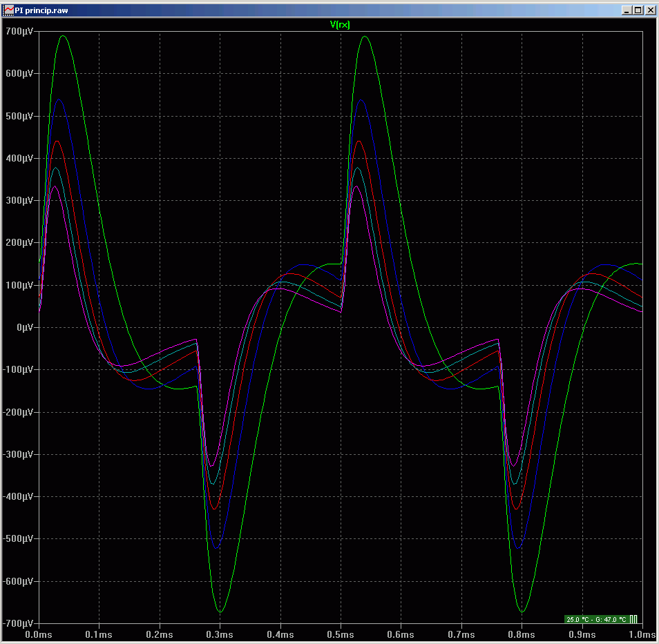Screen dimensions: 659x644
Task: Click the V(rx) trace label
Action: click(x=340, y=24)
